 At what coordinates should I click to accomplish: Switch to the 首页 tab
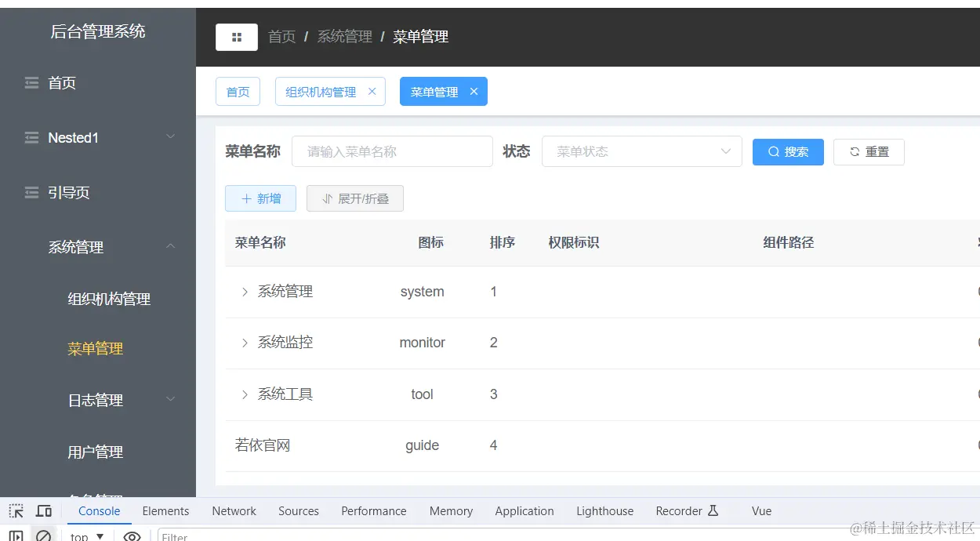238,92
